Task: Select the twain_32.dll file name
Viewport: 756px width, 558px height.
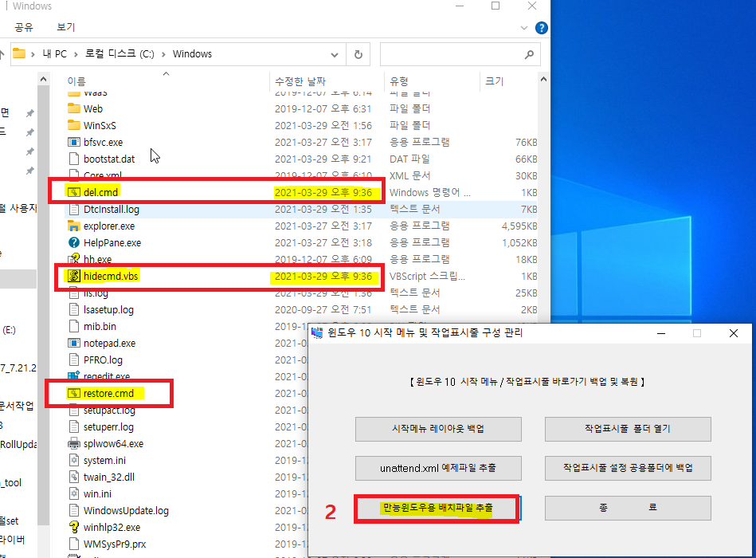Action: click(x=109, y=477)
